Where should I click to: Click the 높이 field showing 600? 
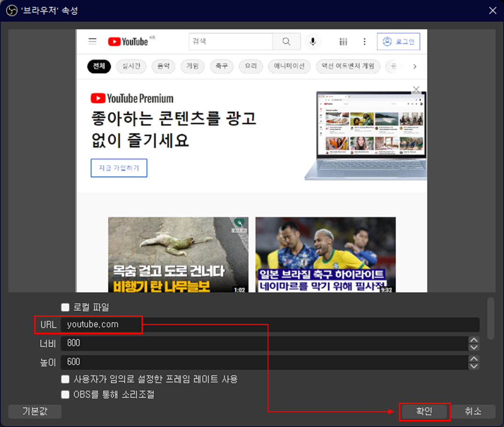pyautogui.click(x=264, y=362)
